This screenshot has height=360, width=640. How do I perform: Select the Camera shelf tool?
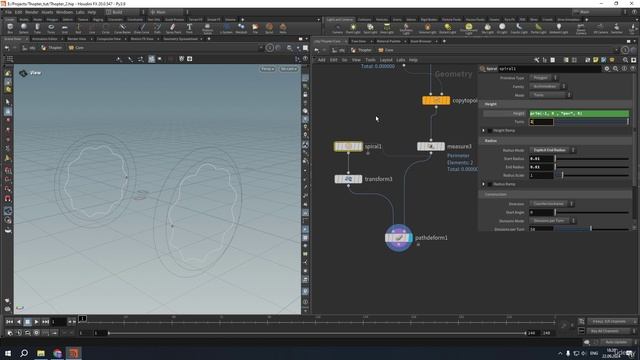pos(338,28)
